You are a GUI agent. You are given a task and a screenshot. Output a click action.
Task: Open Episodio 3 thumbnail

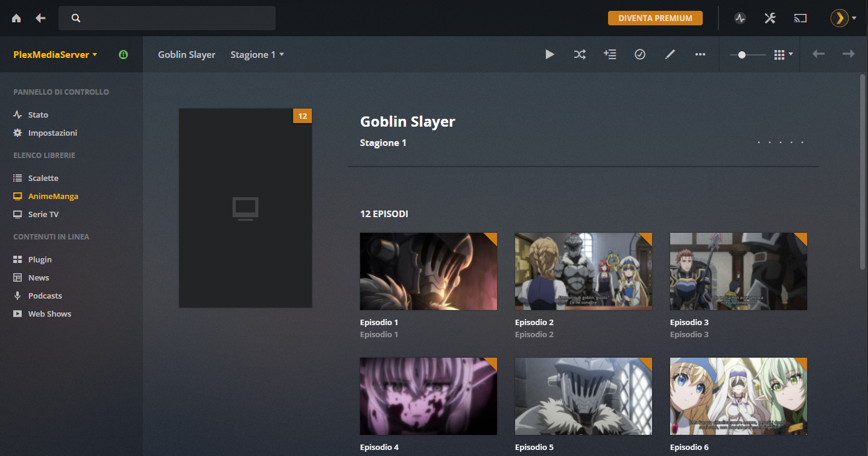tap(738, 271)
